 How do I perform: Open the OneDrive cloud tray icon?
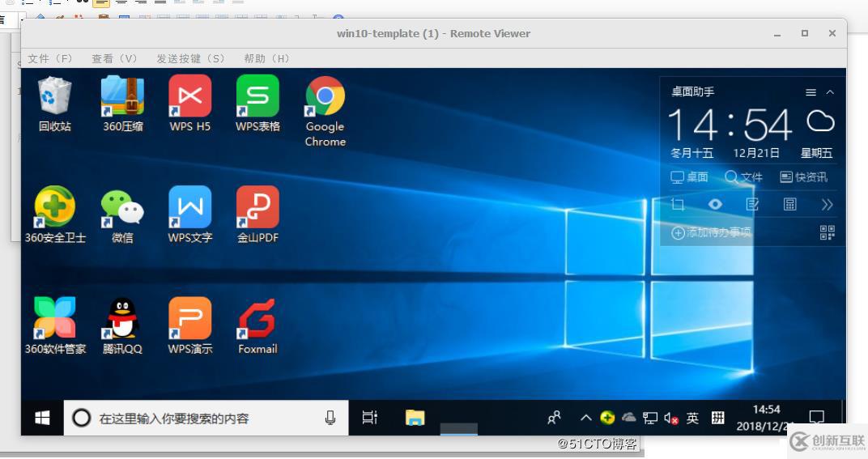click(x=629, y=418)
